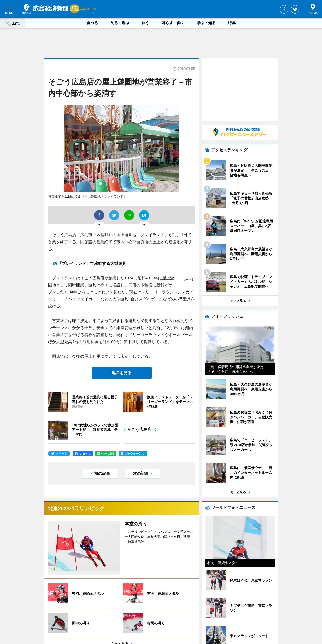The width and height of the screenshot is (322, 644).
Task: Open ハッピーニュースアワー banner
Action: pos(240,132)
